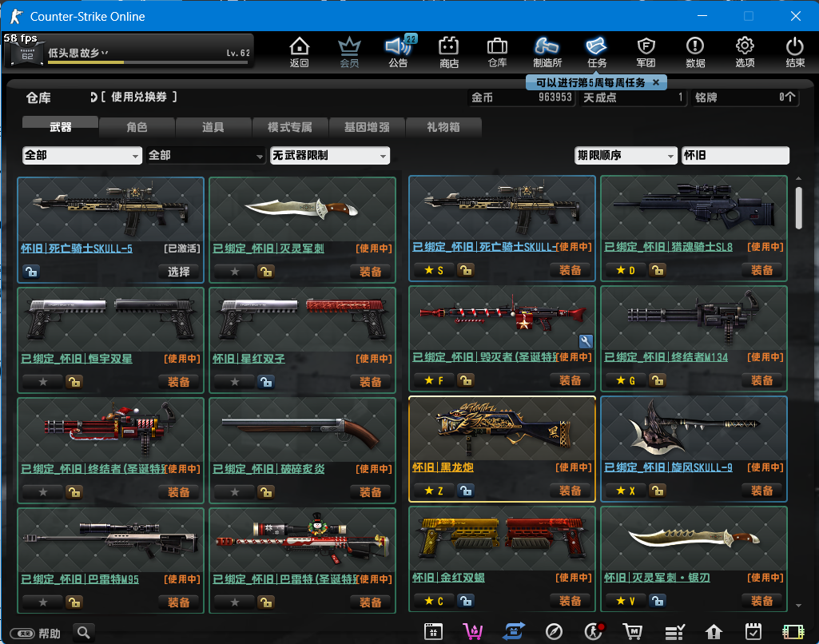Click 装备 on the 巴雷特M95 card
Viewport: 819px width, 644px height.
(x=179, y=602)
